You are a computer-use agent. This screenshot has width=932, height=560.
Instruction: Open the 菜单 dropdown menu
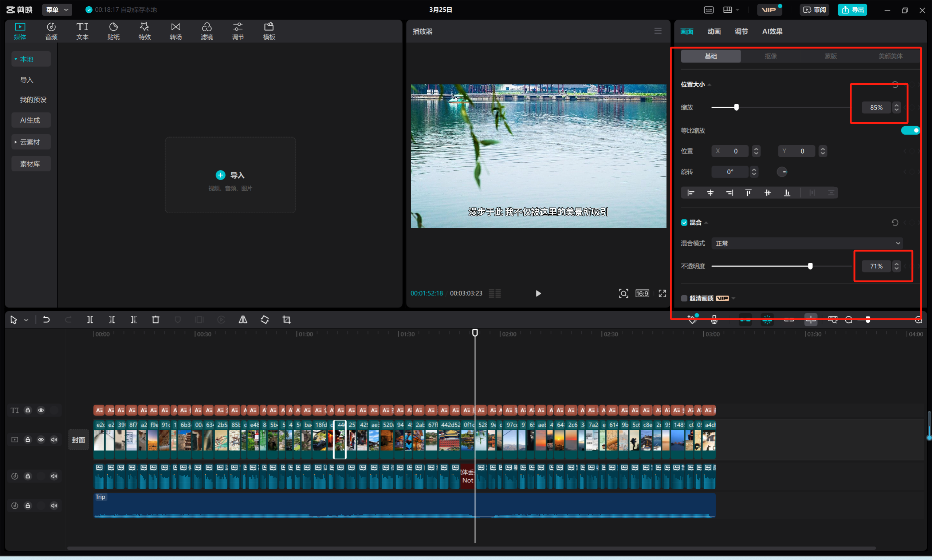pos(57,9)
